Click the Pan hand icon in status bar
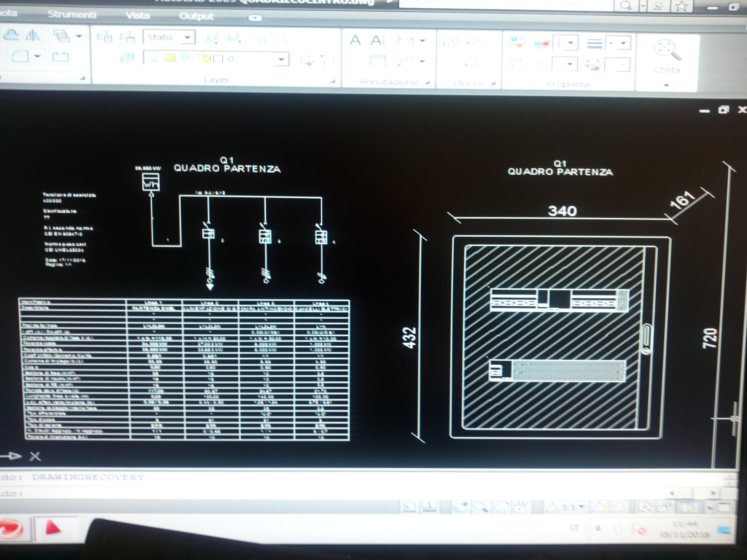This screenshot has height=560, width=747. click(x=460, y=506)
